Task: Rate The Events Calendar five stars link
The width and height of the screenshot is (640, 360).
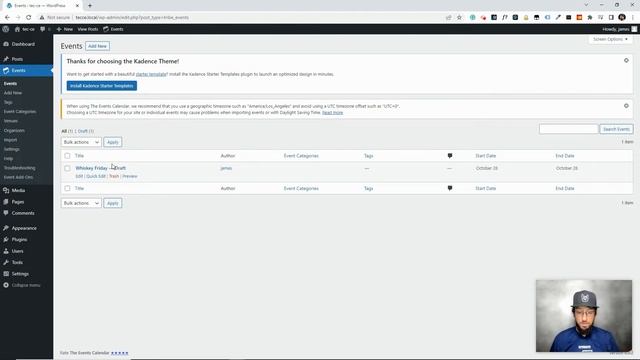Action: (x=119, y=353)
